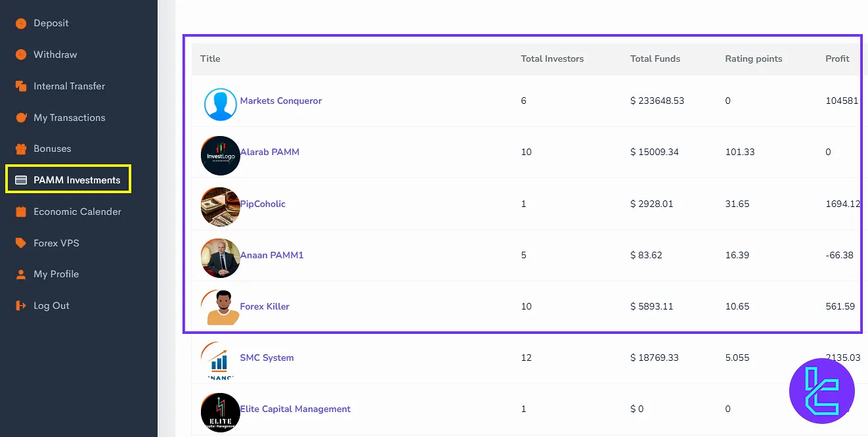
Task: Open My Profile menu entry
Action: pyautogui.click(x=56, y=274)
